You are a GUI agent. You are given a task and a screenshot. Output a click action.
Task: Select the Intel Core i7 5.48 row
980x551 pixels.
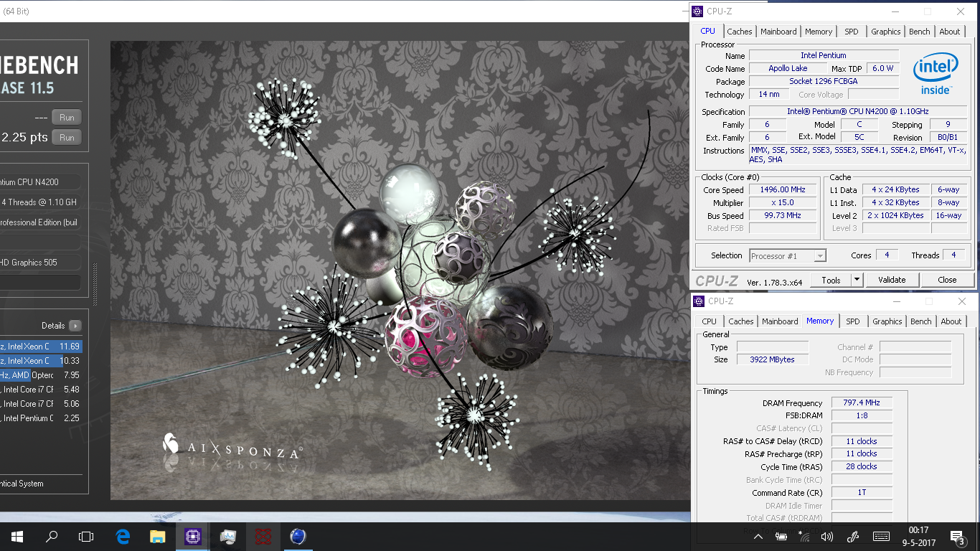40,390
